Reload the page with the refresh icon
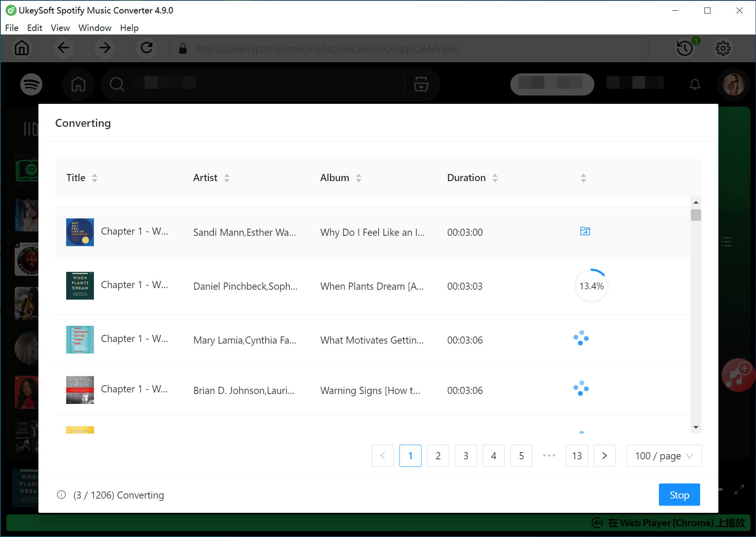 coord(147,48)
